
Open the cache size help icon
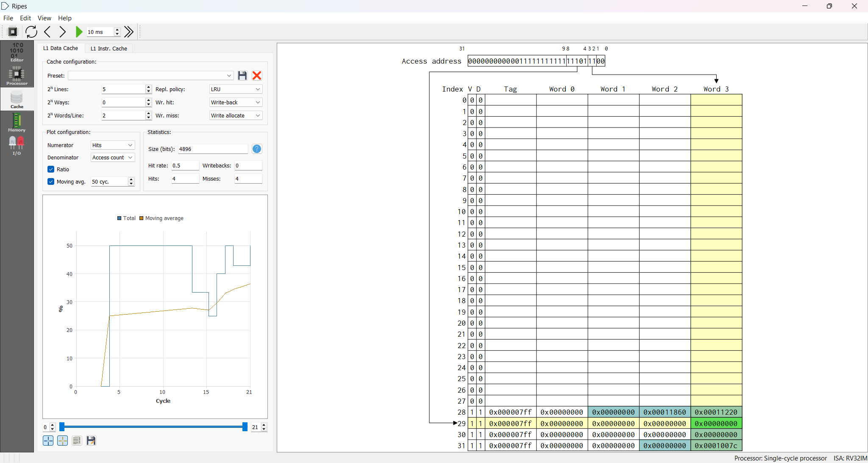[x=257, y=149]
